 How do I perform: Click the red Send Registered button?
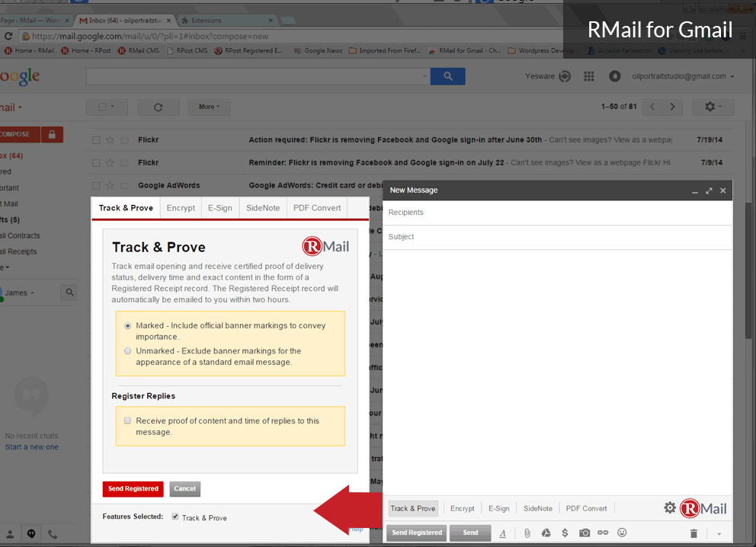[x=133, y=489]
